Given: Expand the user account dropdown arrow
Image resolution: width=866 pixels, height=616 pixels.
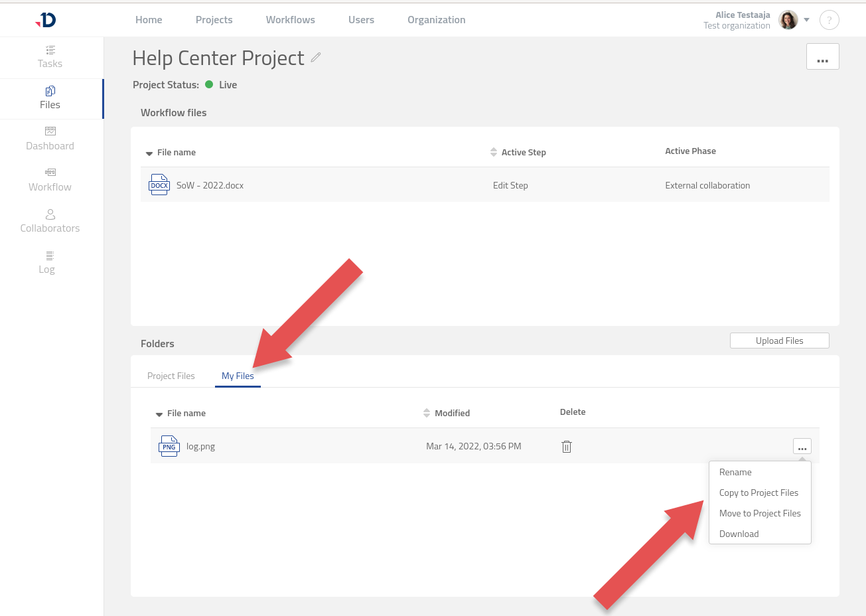Looking at the screenshot, I should pos(806,20).
